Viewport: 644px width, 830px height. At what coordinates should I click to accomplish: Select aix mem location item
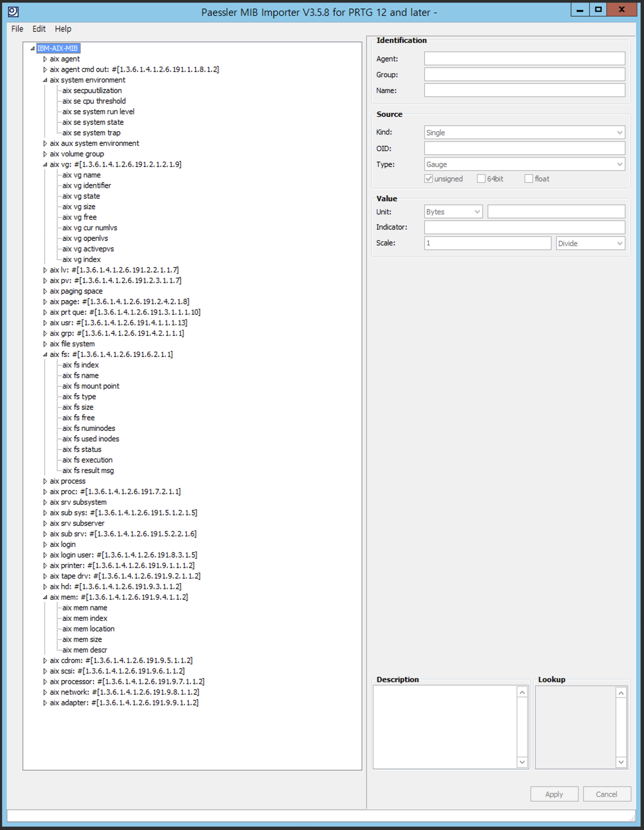tap(88, 629)
